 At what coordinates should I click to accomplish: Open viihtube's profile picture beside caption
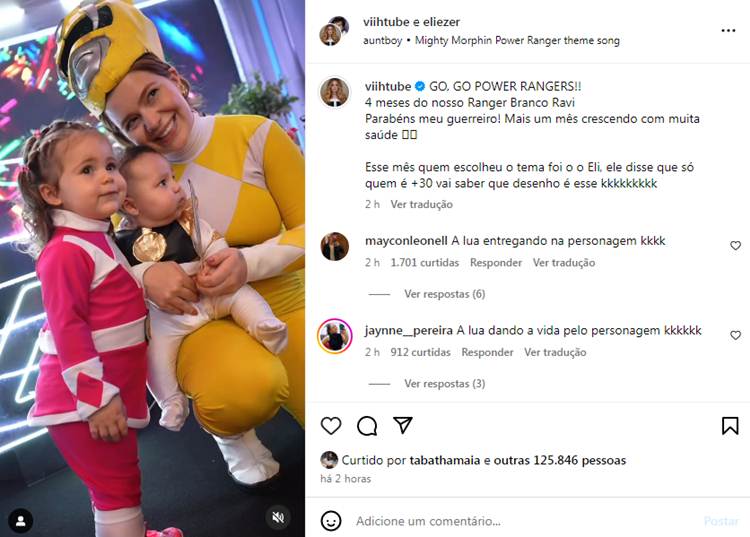[x=335, y=92]
